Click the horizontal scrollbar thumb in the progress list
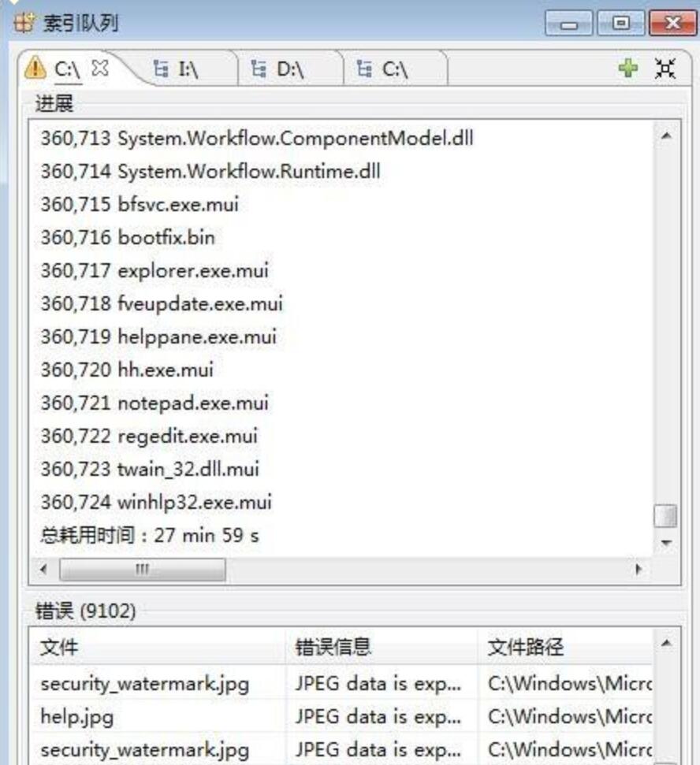The height and width of the screenshot is (765, 700). click(142, 569)
